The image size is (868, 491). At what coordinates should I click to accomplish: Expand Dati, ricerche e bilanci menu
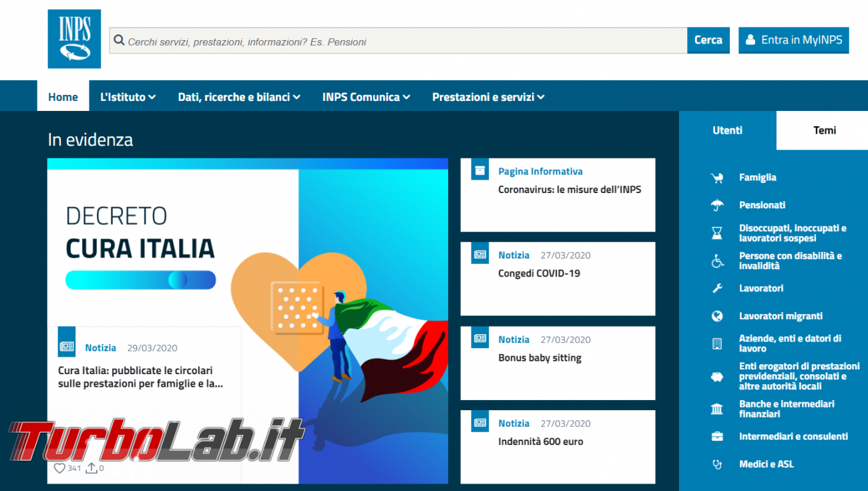pyautogui.click(x=239, y=97)
